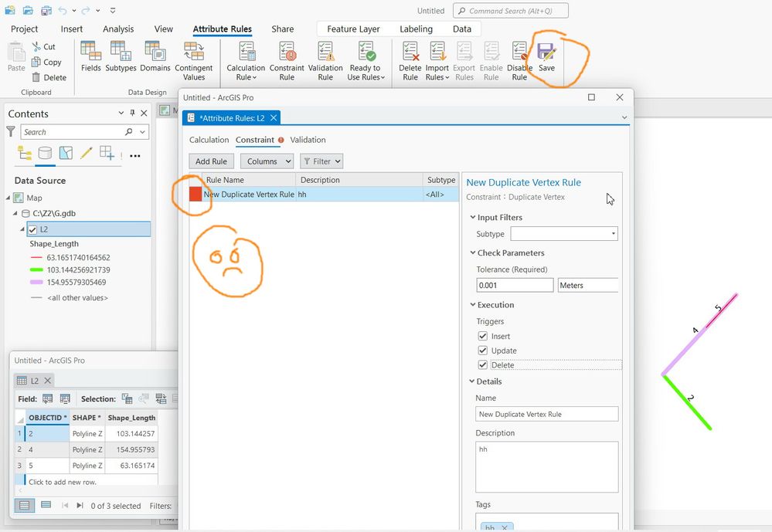Open the Fields design view
The width and height of the screenshot is (772, 532).
coord(90,56)
